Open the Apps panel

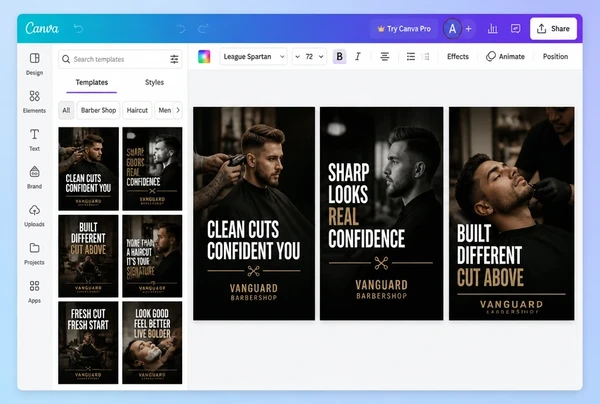34,292
